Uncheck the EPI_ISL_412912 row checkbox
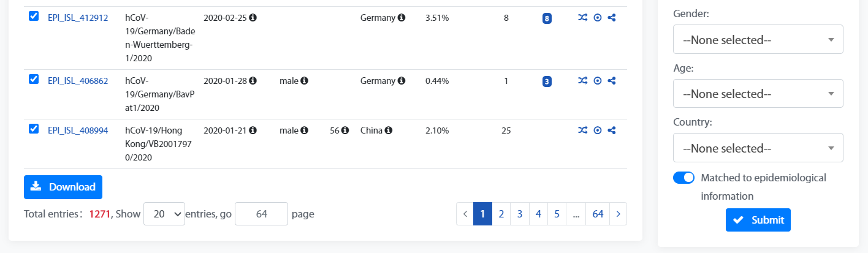This screenshot has width=868, height=253. pyautogui.click(x=34, y=16)
